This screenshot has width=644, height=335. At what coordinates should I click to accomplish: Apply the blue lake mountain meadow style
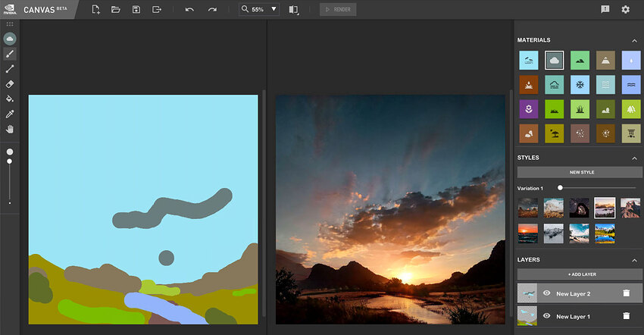(x=605, y=233)
